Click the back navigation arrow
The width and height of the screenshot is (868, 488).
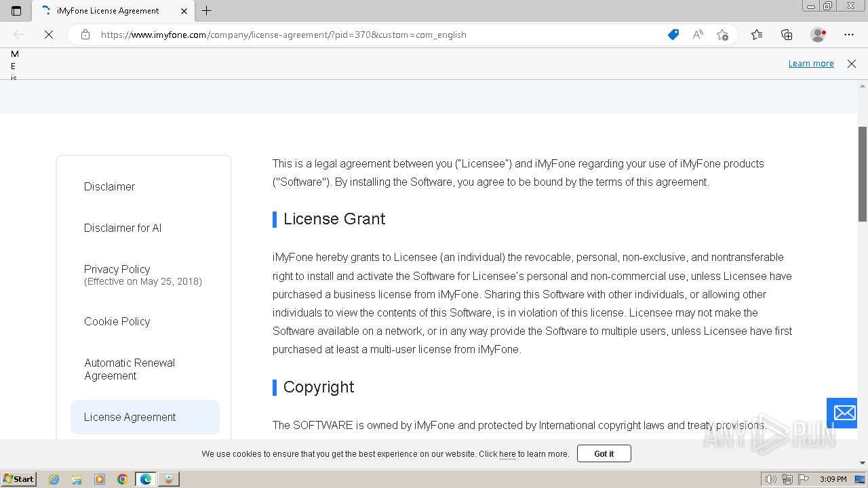click(19, 35)
